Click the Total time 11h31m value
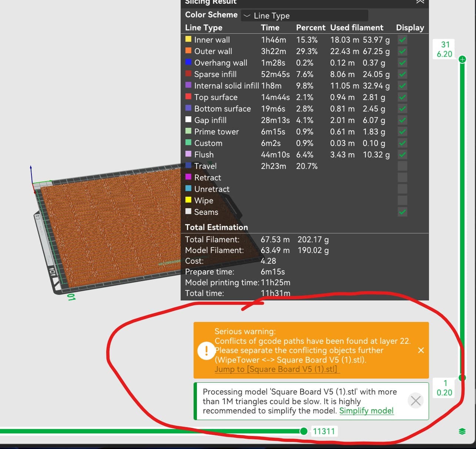476x449 pixels. click(x=275, y=293)
